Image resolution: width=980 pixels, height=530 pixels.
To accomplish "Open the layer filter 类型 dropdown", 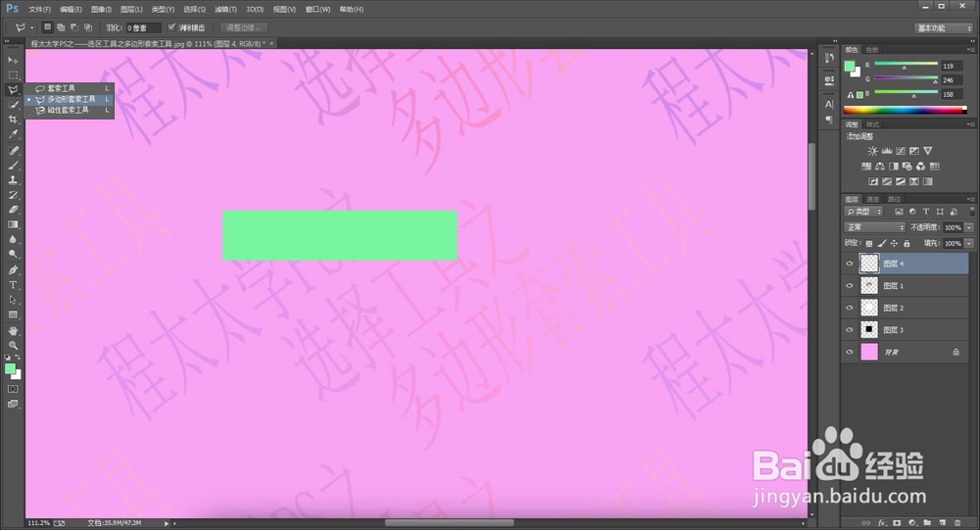I will pos(864,212).
